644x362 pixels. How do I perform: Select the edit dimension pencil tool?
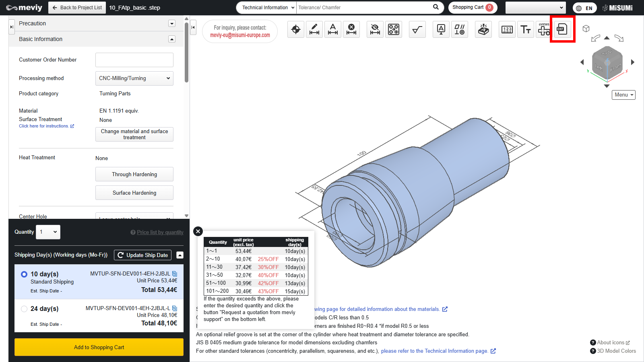click(314, 29)
